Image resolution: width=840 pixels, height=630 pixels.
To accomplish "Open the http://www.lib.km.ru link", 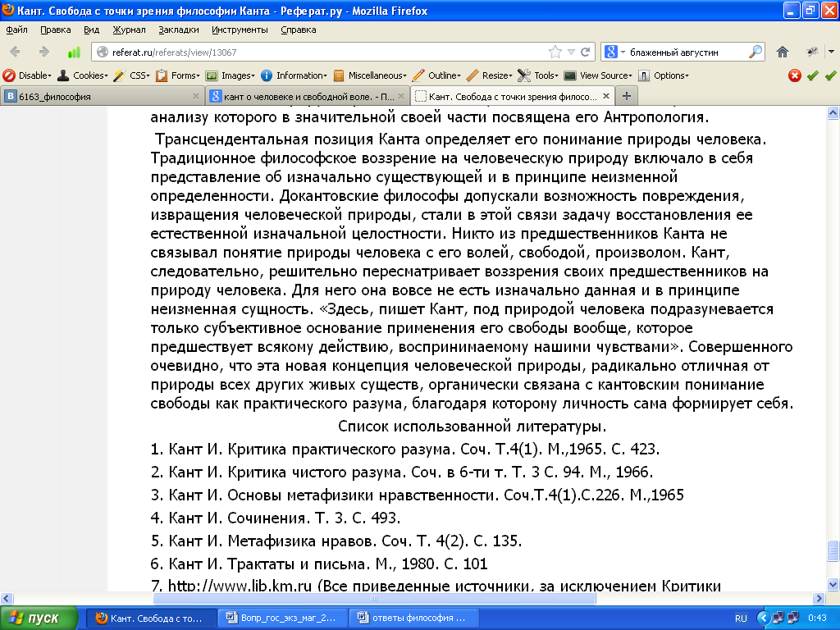I will point(240,586).
